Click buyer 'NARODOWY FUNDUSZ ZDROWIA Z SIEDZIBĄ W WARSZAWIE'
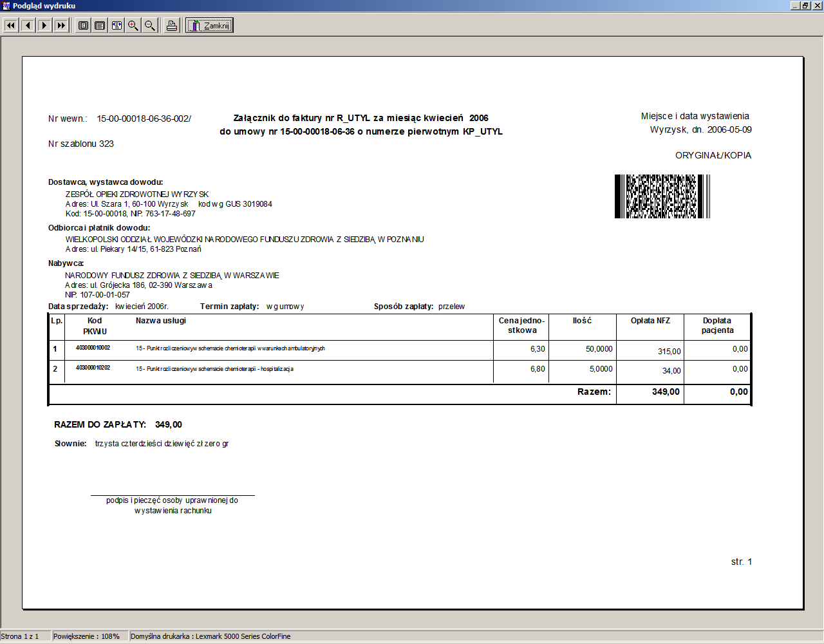The height and width of the screenshot is (644, 824). point(172,275)
